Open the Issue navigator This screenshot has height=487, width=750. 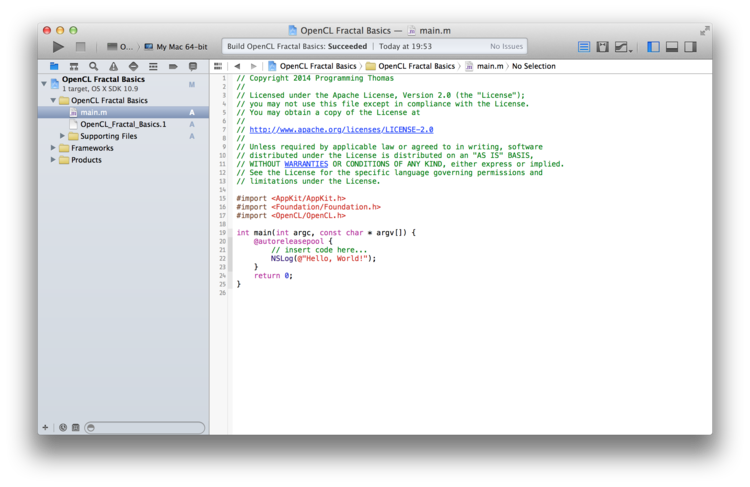click(113, 66)
